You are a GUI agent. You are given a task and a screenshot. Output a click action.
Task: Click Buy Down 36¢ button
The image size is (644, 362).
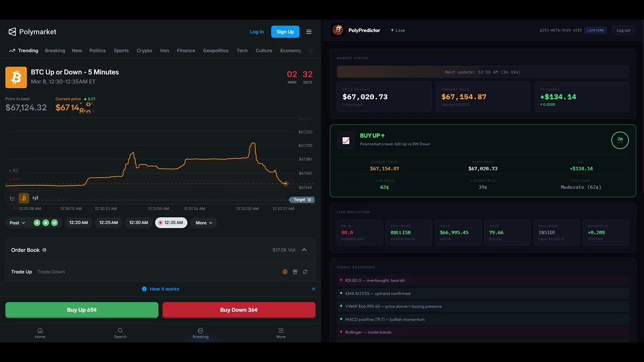[x=239, y=310]
